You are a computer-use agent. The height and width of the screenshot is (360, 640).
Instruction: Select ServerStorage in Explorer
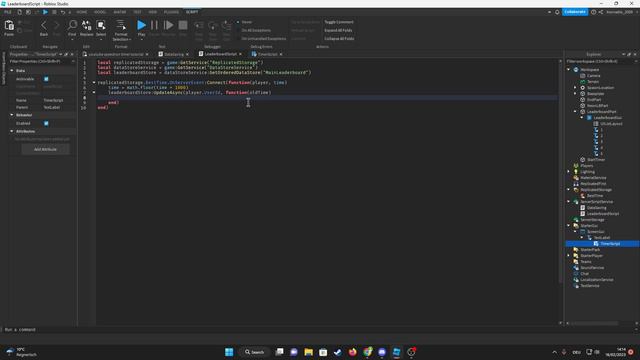pos(592,220)
